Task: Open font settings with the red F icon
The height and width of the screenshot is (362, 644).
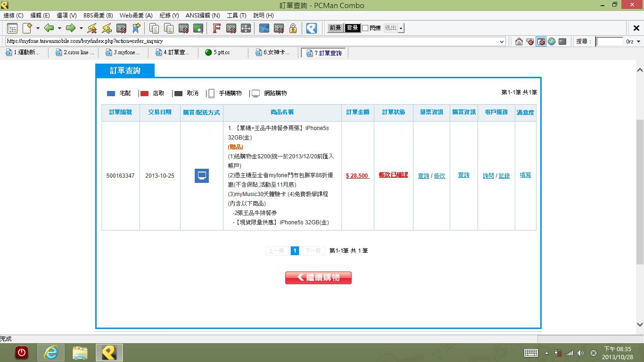Action: click(216, 28)
